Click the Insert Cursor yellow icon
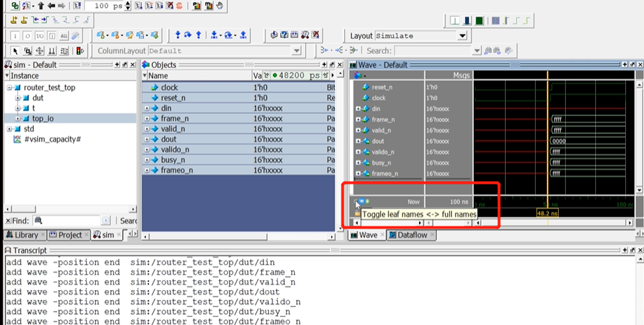The height and width of the screenshot is (325, 644). tap(15, 20)
